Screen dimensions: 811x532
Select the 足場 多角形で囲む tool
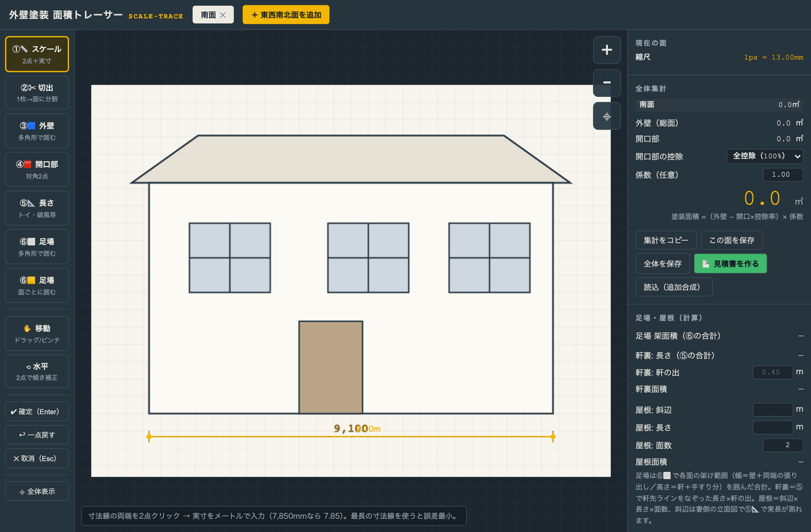[x=37, y=247]
